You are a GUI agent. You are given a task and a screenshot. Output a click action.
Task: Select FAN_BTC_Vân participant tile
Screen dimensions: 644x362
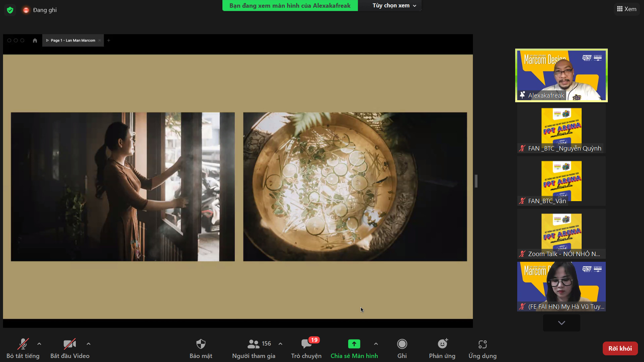pyautogui.click(x=561, y=181)
